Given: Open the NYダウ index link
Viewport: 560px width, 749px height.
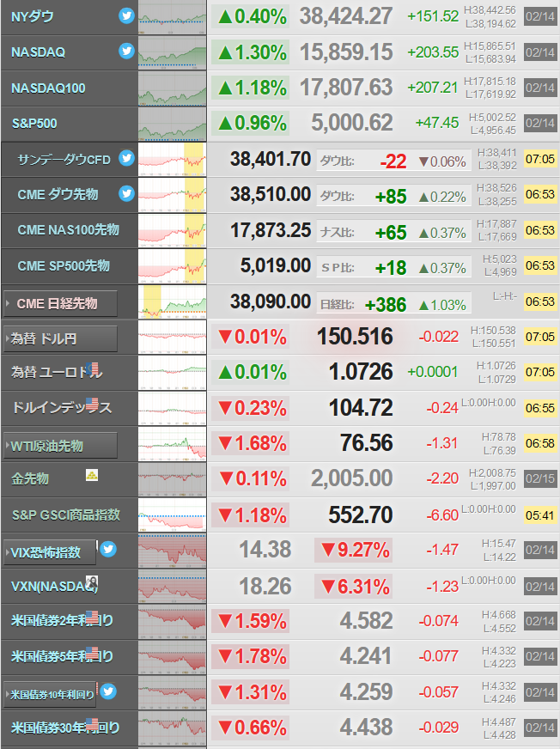Looking at the screenshot, I should [x=33, y=16].
